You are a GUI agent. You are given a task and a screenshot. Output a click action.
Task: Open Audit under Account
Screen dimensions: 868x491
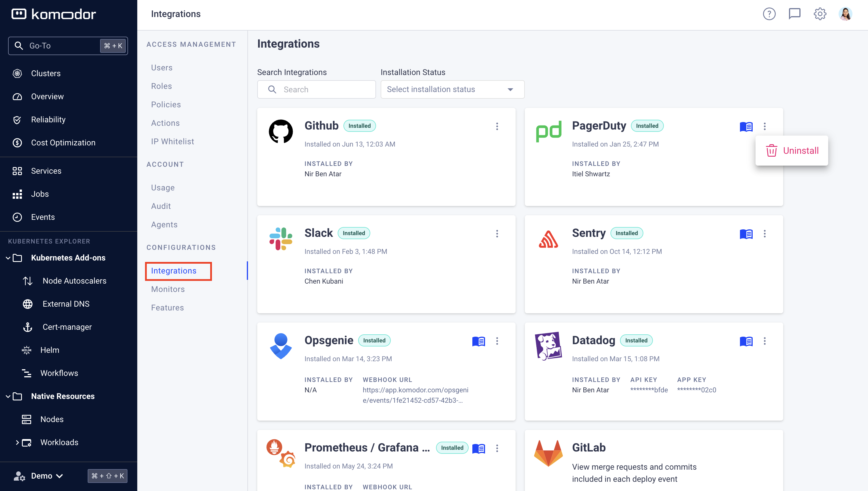pos(161,206)
